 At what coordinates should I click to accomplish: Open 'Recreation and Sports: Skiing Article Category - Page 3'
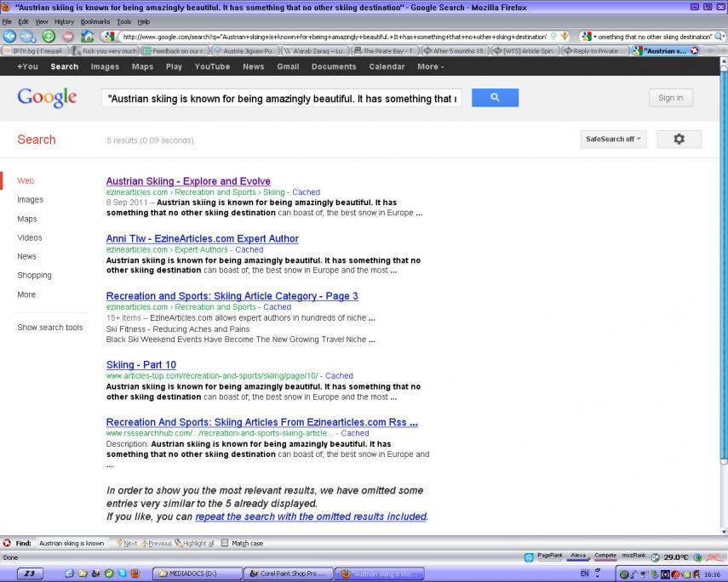click(x=232, y=296)
